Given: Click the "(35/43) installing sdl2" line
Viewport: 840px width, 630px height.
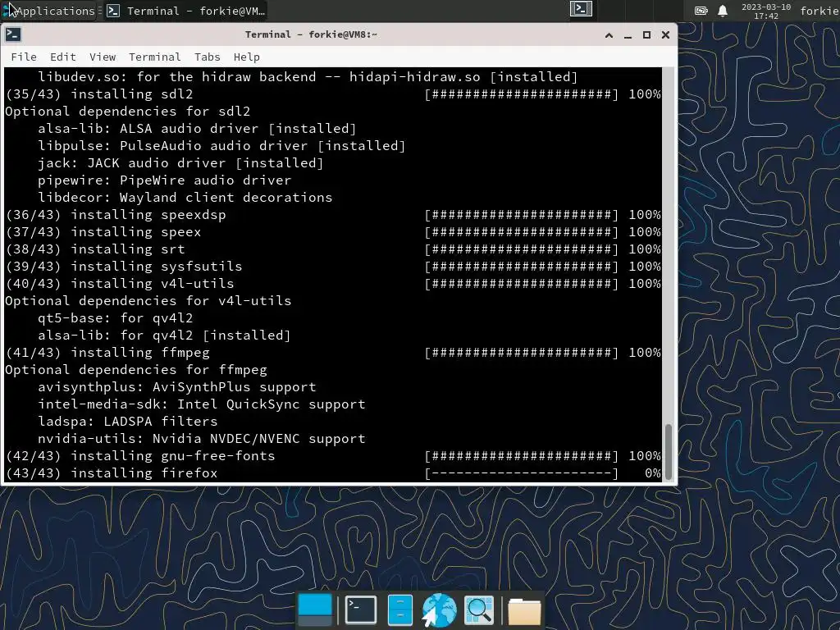Looking at the screenshot, I should pyautogui.click(x=99, y=94).
